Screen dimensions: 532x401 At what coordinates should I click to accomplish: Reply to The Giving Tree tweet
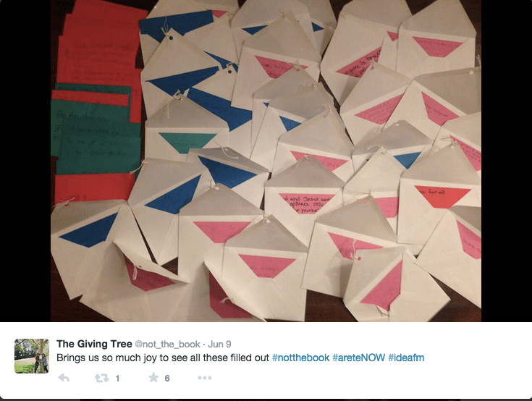coord(64,378)
